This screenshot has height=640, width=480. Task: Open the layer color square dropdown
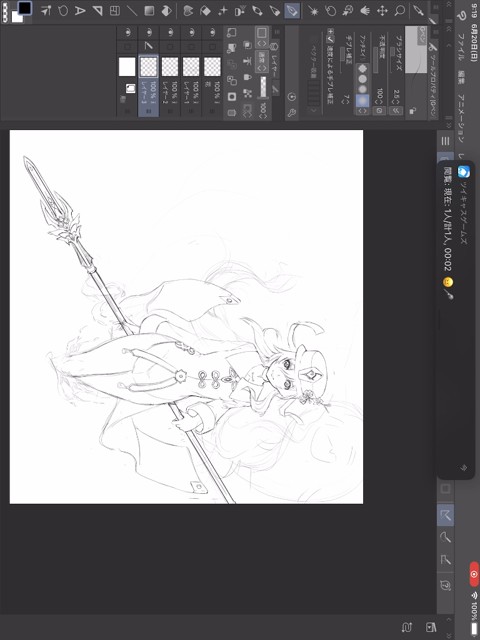point(262,36)
